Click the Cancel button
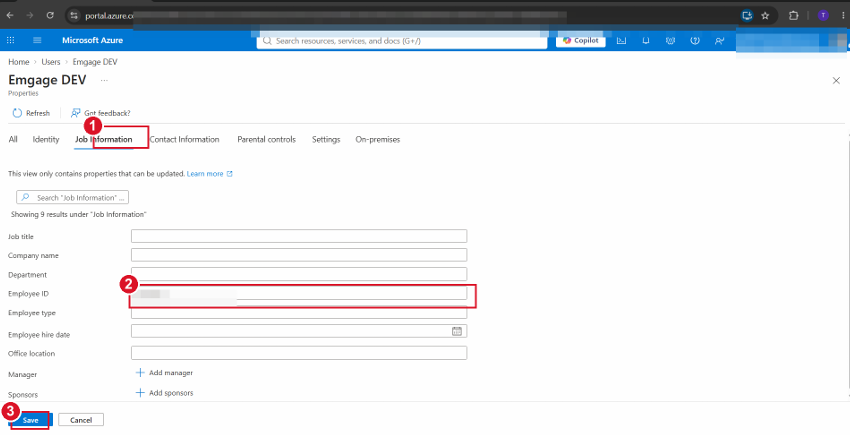The height and width of the screenshot is (435, 850). tap(81, 420)
